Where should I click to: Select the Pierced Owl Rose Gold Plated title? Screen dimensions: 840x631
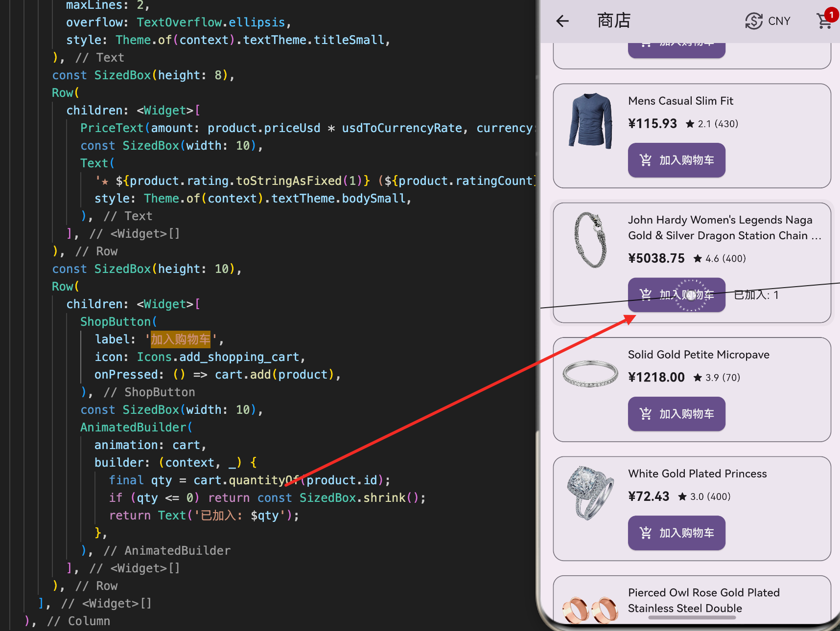click(x=704, y=600)
